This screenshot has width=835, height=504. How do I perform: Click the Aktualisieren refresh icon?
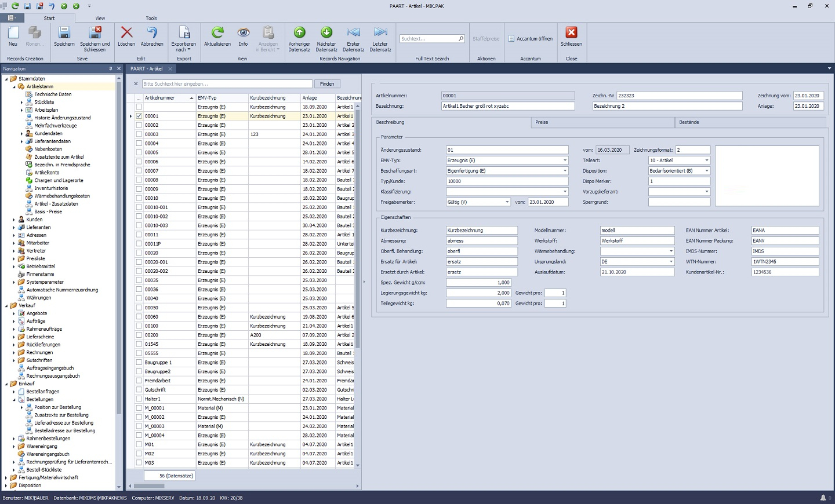217,33
